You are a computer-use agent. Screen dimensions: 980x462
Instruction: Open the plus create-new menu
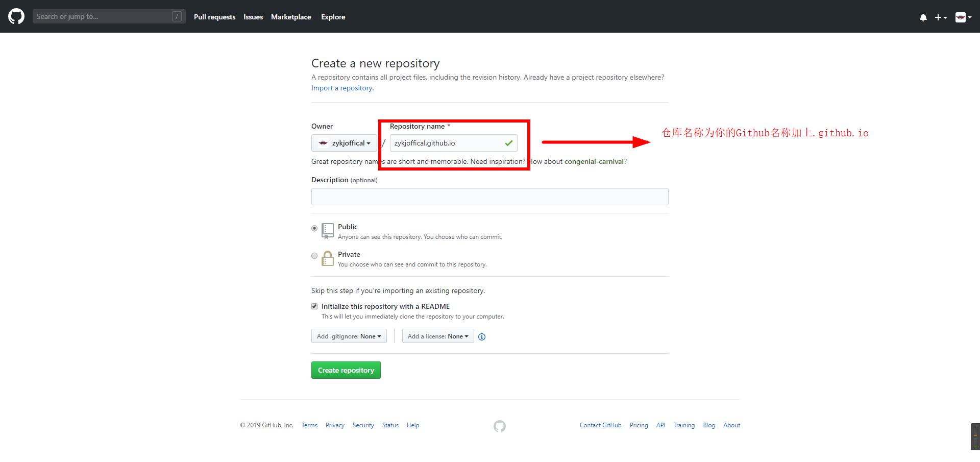coord(940,17)
